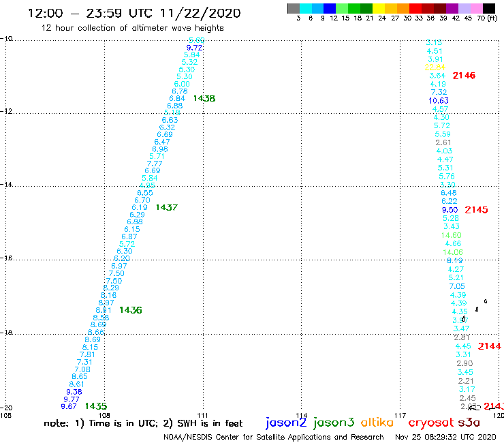Pick the orange swatch in the legend bar
This screenshot has width=504, height=443.
click(403, 8)
